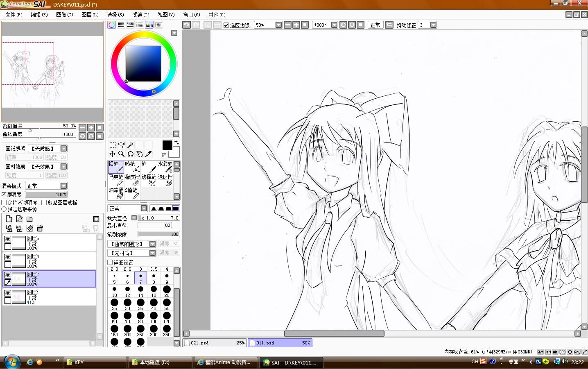Choose the 选择笔 selection pen
The image size is (588, 369).
tap(149, 180)
